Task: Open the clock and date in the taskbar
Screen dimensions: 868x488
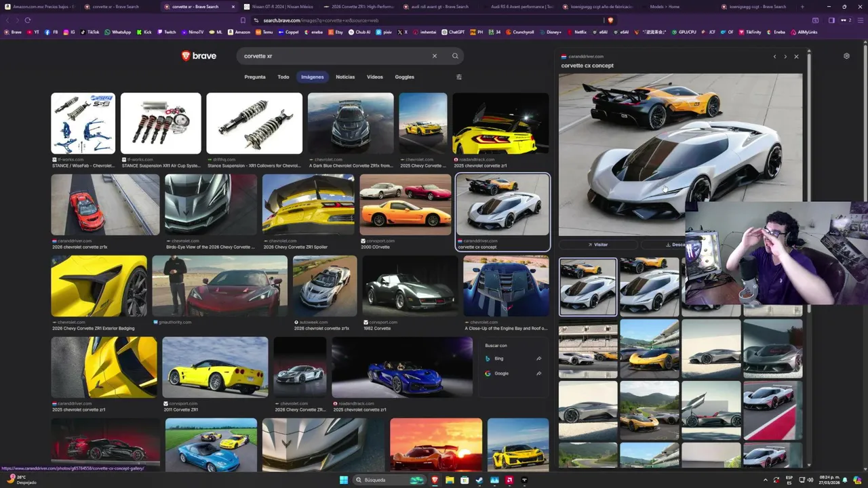Action: (828, 480)
